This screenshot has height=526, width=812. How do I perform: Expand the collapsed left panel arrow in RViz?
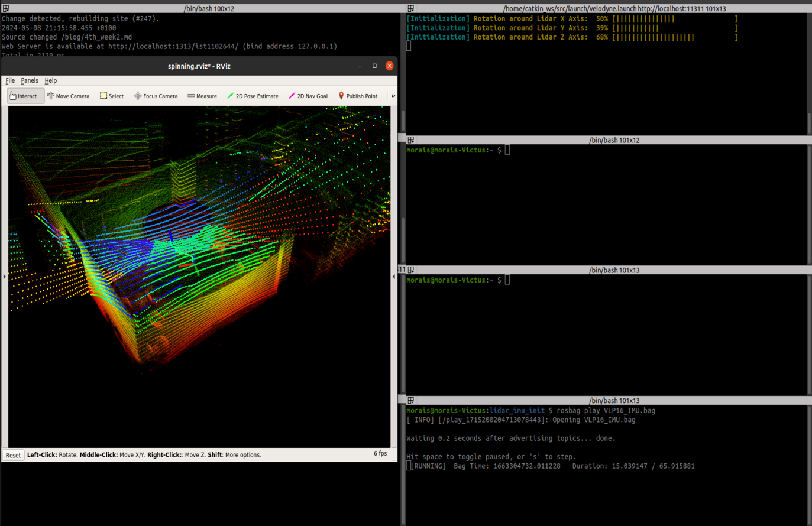coord(4,276)
